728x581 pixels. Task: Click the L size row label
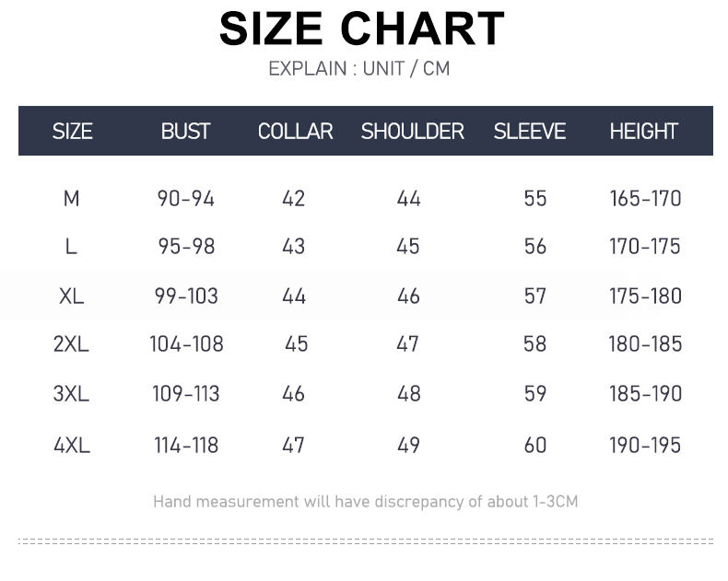[x=71, y=247]
